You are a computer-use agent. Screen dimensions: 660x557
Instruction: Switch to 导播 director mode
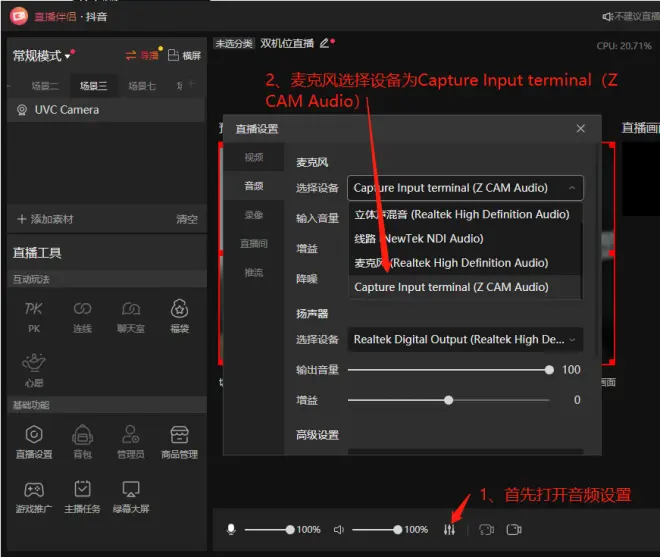tap(143, 55)
